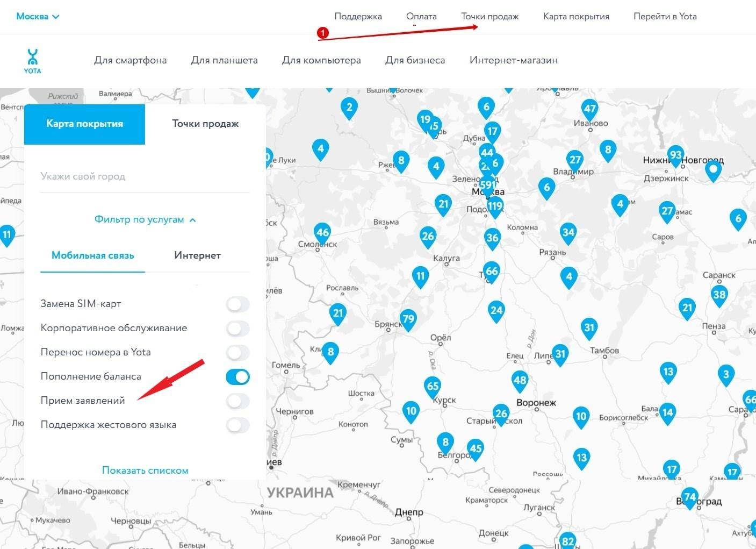Click map cluster marker 48 near Воронеж

pyautogui.click(x=520, y=381)
